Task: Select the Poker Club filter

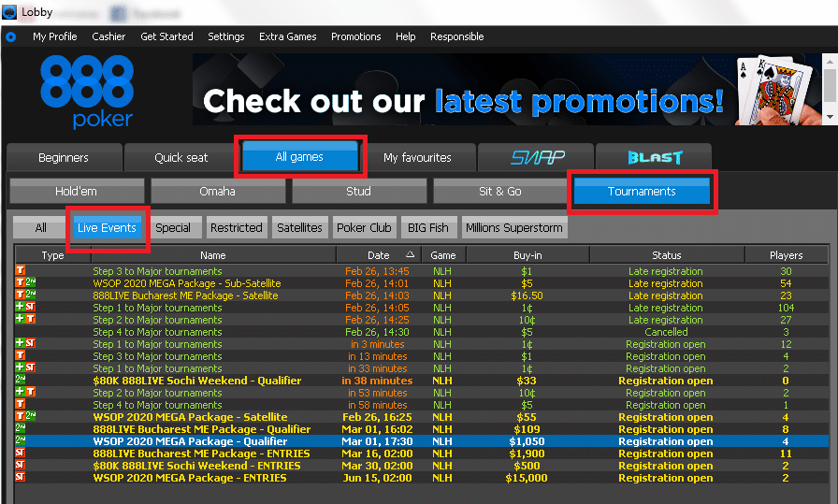Action: coord(365,227)
